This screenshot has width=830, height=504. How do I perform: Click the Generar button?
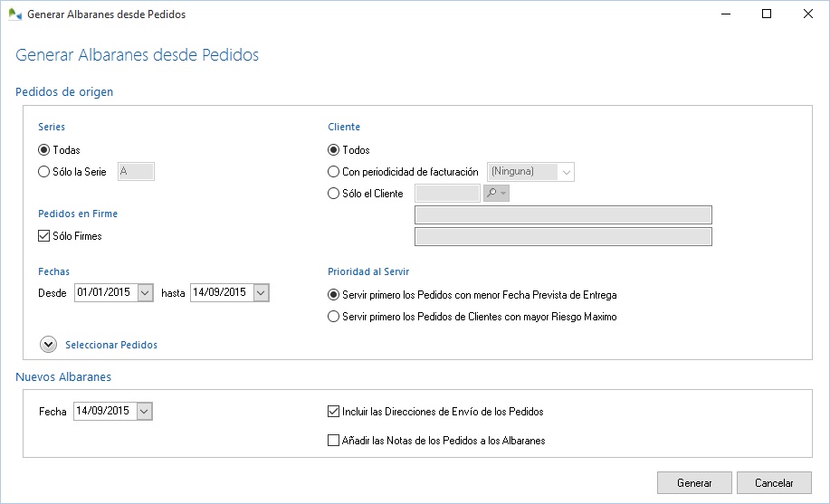coord(694,483)
